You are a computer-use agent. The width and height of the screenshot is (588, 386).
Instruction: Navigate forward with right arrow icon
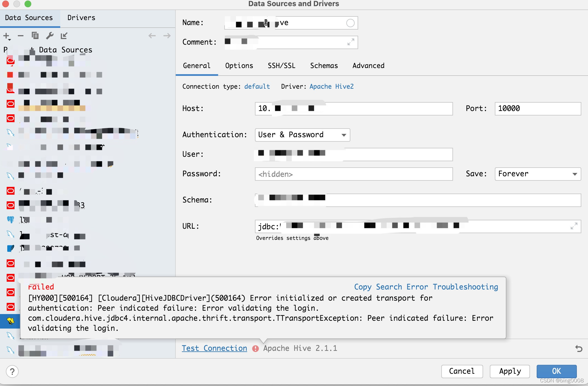[167, 36]
